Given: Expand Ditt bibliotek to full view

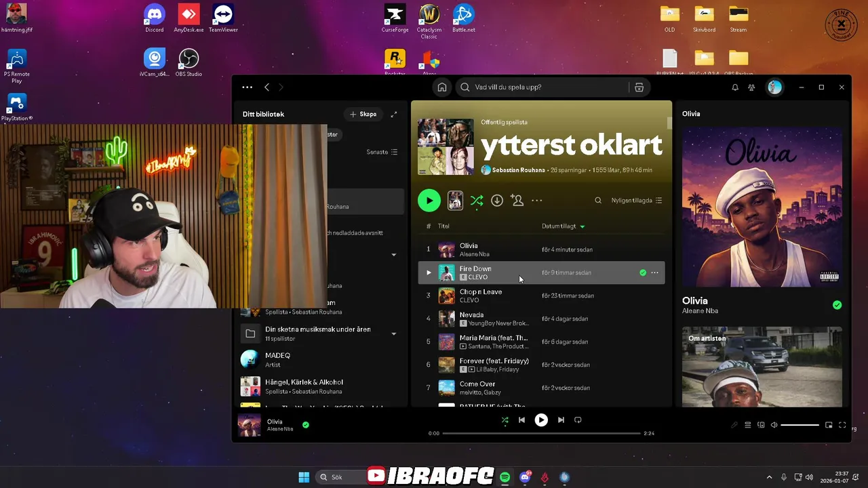Looking at the screenshot, I should (394, 114).
